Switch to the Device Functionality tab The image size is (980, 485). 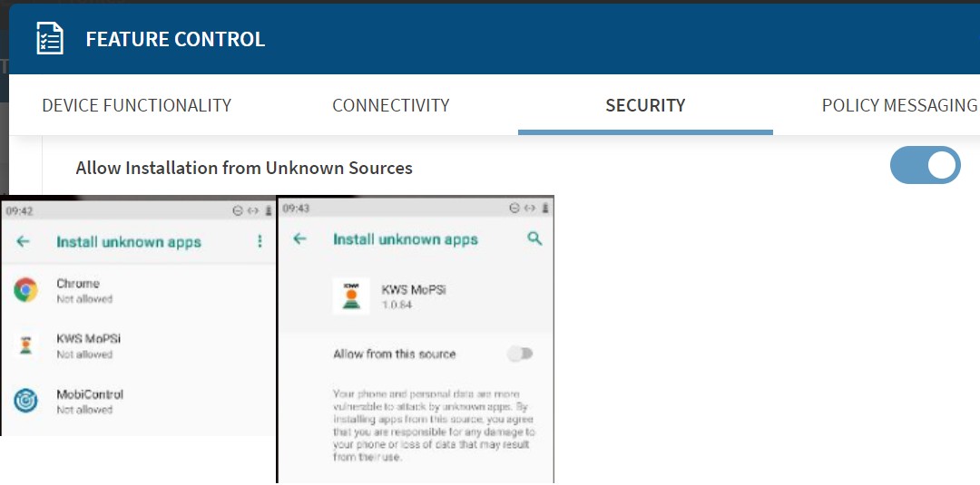pos(136,105)
